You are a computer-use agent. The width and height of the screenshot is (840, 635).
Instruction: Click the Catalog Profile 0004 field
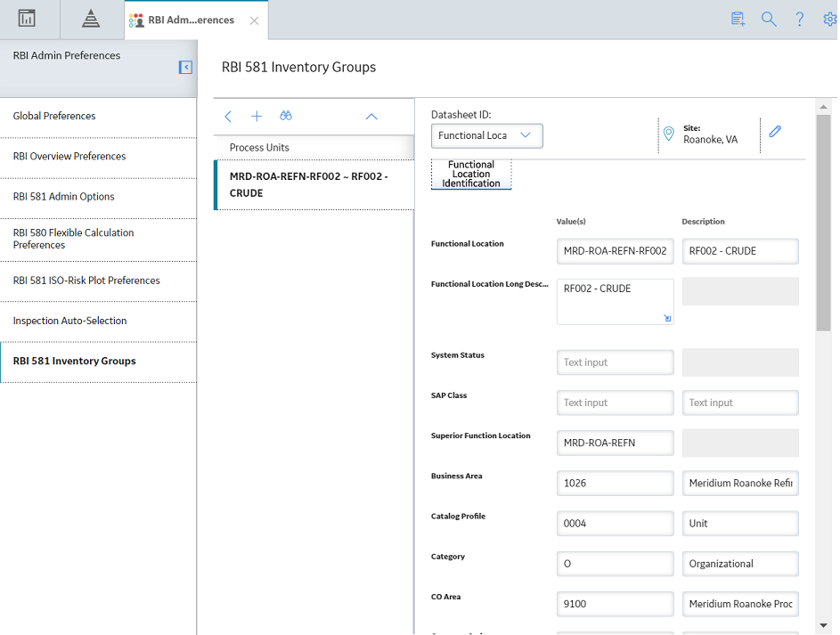(x=615, y=523)
